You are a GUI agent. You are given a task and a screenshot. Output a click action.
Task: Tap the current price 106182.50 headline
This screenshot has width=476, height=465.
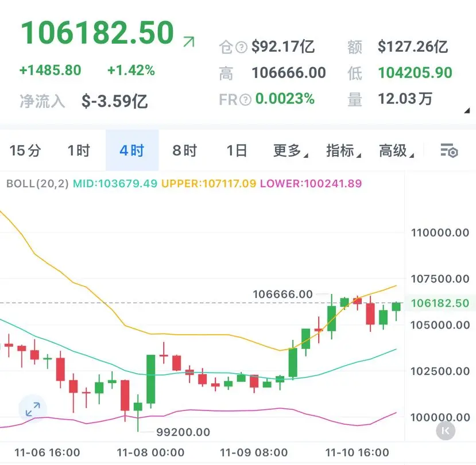tap(98, 33)
